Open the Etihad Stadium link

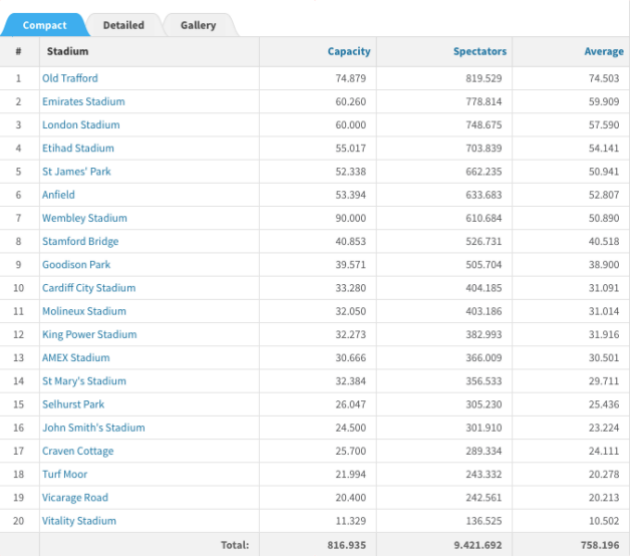(x=78, y=148)
